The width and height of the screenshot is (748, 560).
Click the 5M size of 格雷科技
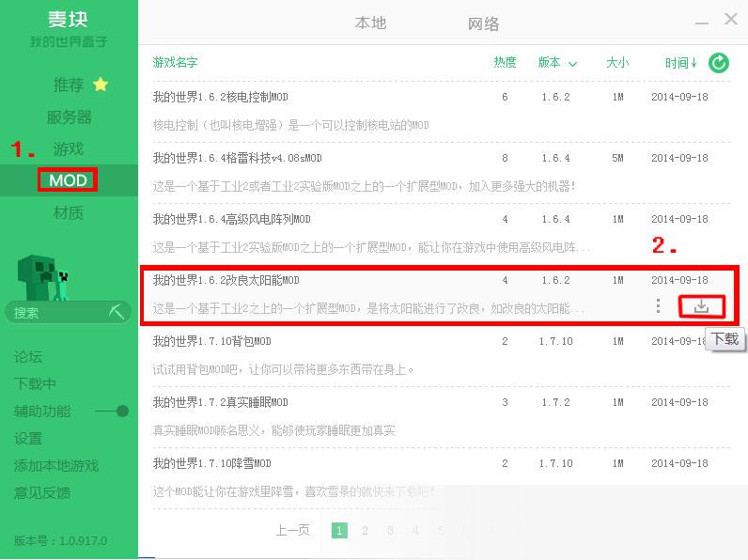(x=617, y=158)
